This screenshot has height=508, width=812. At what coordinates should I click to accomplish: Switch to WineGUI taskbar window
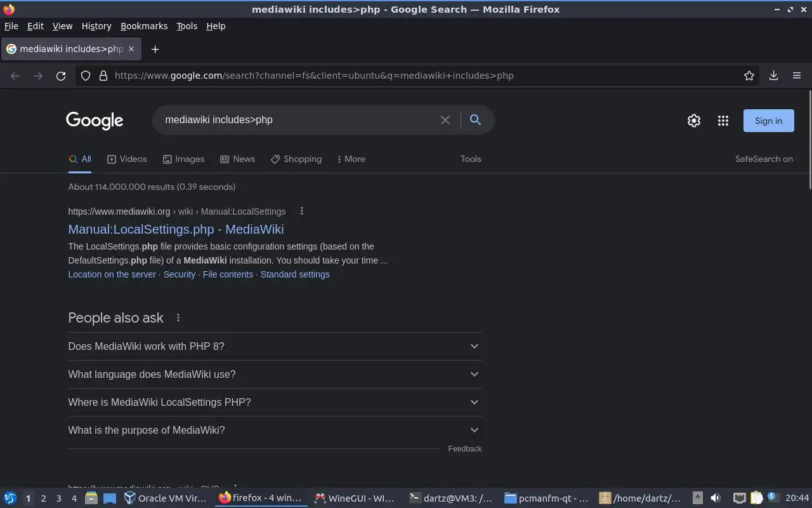[x=355, y=498]
